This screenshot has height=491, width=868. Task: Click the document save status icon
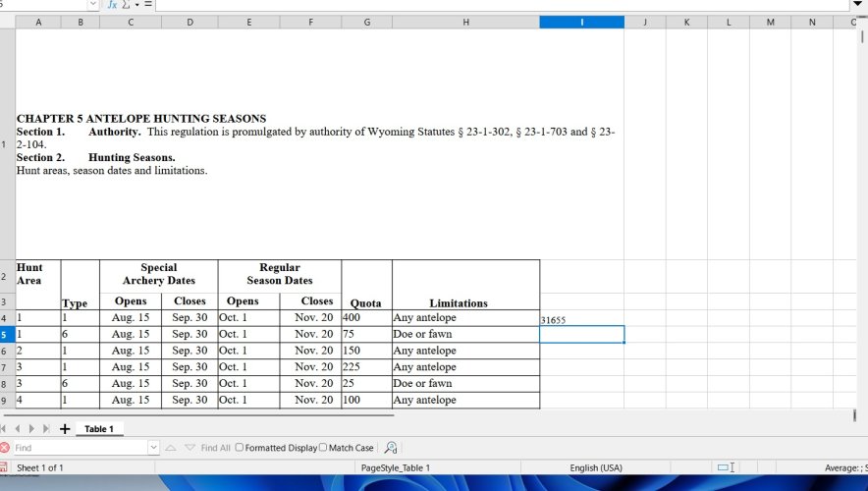(3, 467)
